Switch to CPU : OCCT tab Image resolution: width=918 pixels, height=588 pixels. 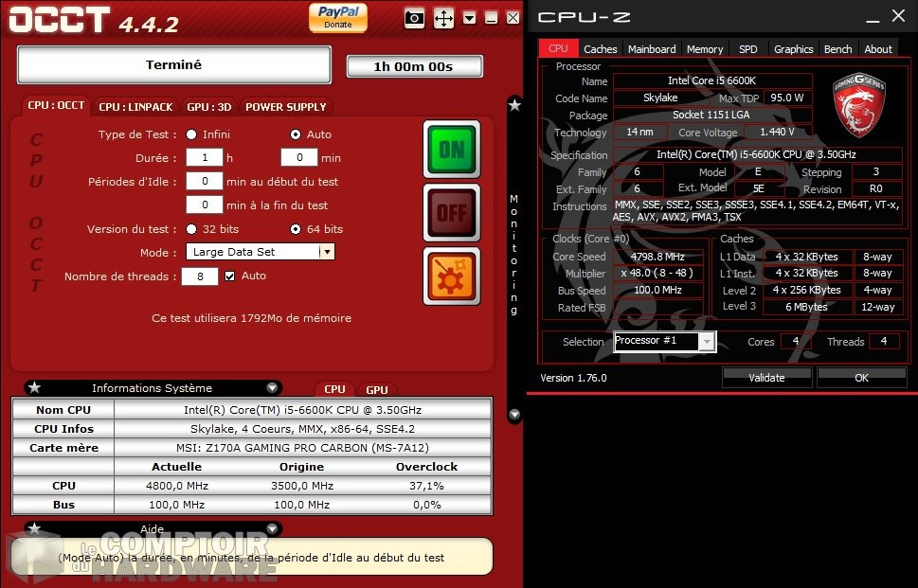[x=56, y=105]
